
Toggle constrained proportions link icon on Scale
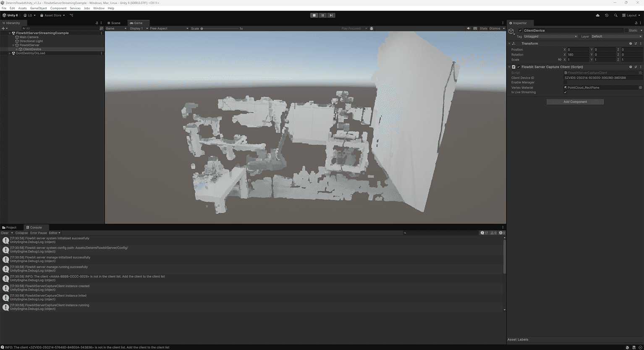click(x=559, y=60)
